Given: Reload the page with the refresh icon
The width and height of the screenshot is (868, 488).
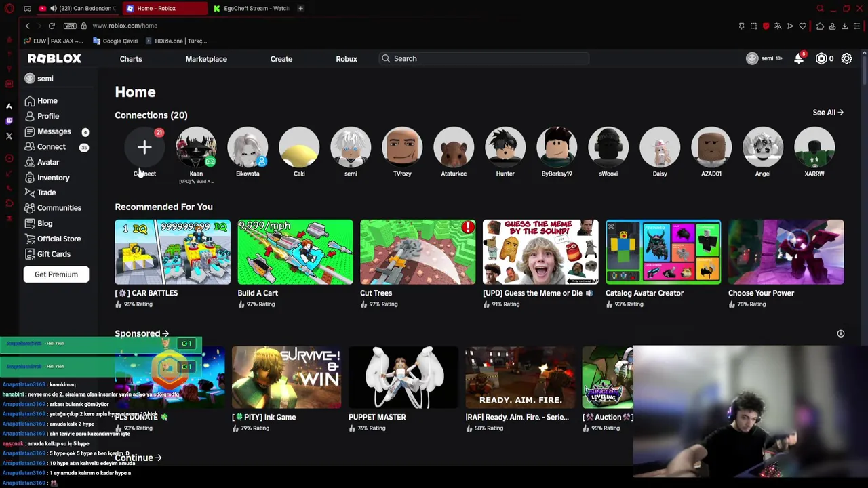Looking at the screenshot, I should (x=52, y=26).
